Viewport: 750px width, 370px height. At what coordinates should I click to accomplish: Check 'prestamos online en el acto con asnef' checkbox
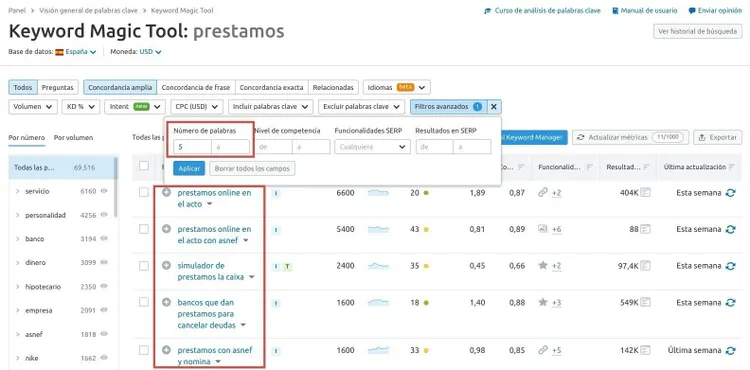tap(143, 229)
